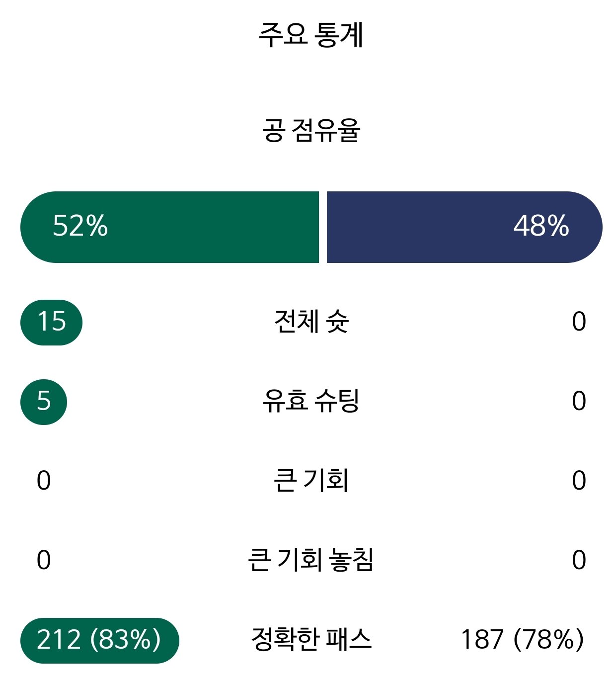Image resolution: width=616 pixels, height=683 pixels.
Task: Click the home team's 0 for 큰 기회 놓침
Action: (44, 561)
